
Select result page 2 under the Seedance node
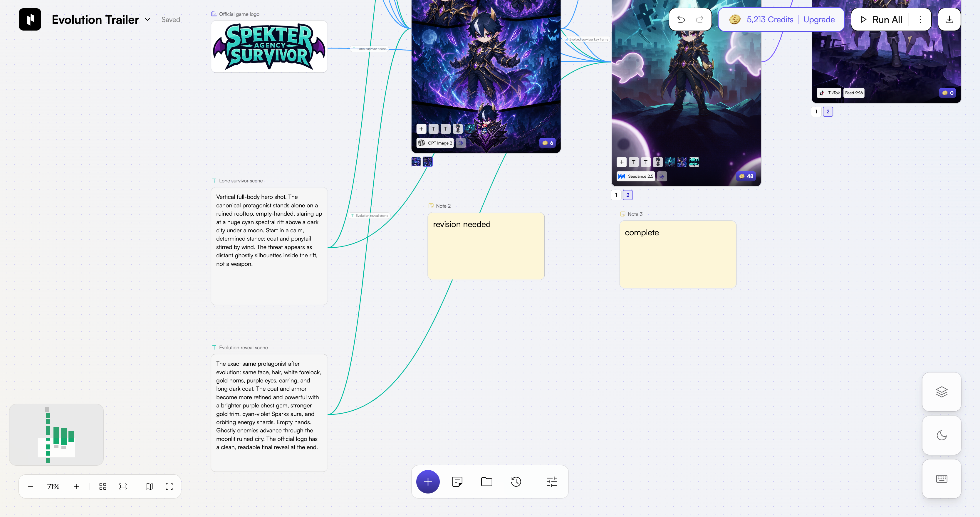coord(628,195)
